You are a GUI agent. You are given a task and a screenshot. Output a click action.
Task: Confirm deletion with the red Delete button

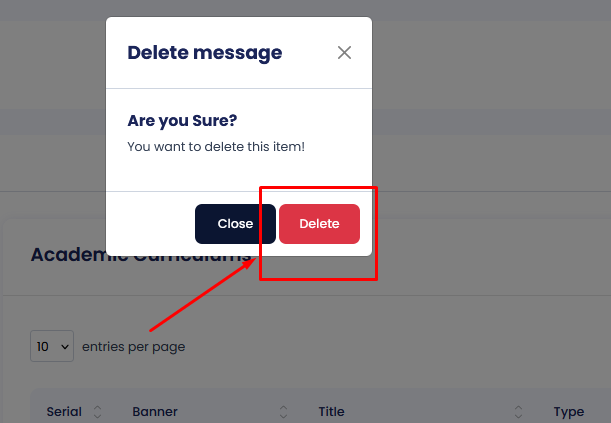point(319,224)
